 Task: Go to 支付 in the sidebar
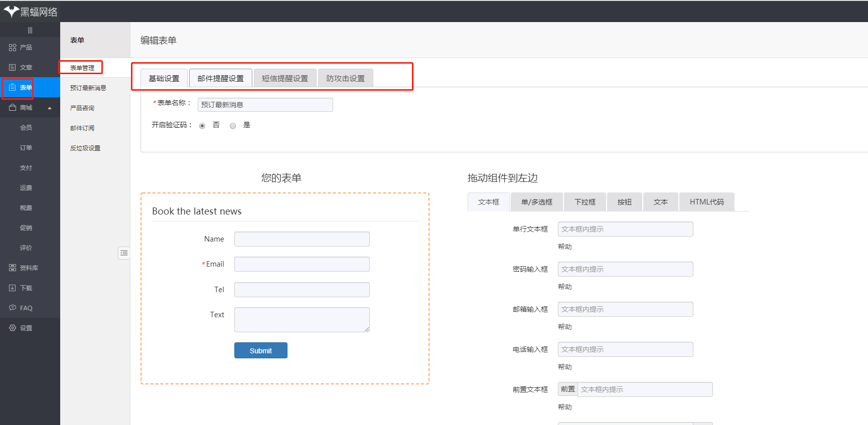(26, 167)
